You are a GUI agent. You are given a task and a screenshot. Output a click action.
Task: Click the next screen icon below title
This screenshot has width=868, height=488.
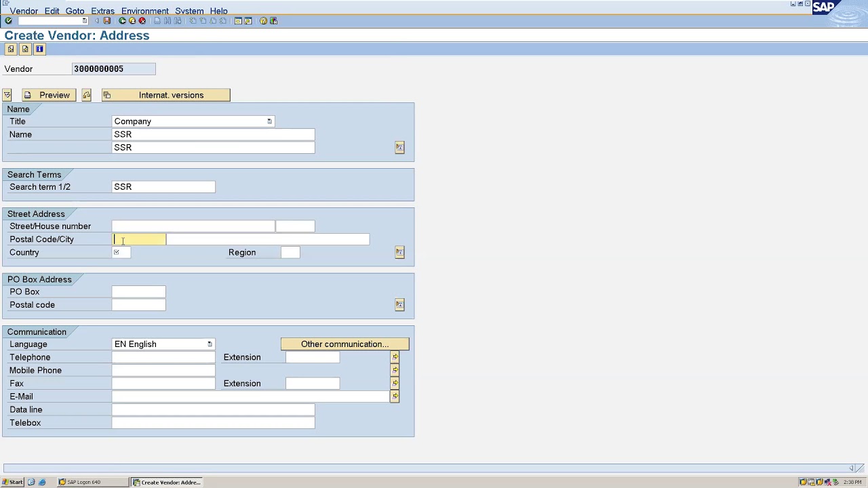[25, 49]
